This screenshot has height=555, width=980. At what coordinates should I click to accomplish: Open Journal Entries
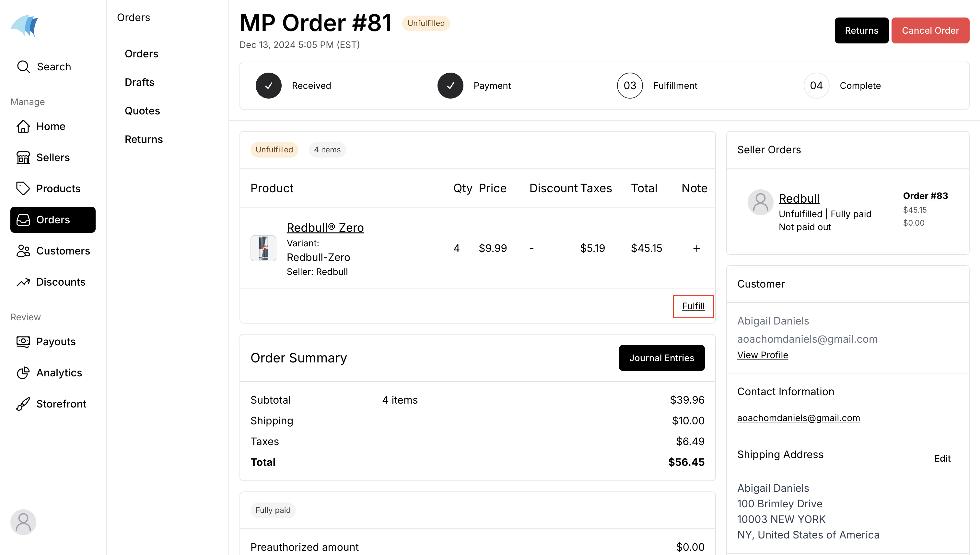[661, 358]
